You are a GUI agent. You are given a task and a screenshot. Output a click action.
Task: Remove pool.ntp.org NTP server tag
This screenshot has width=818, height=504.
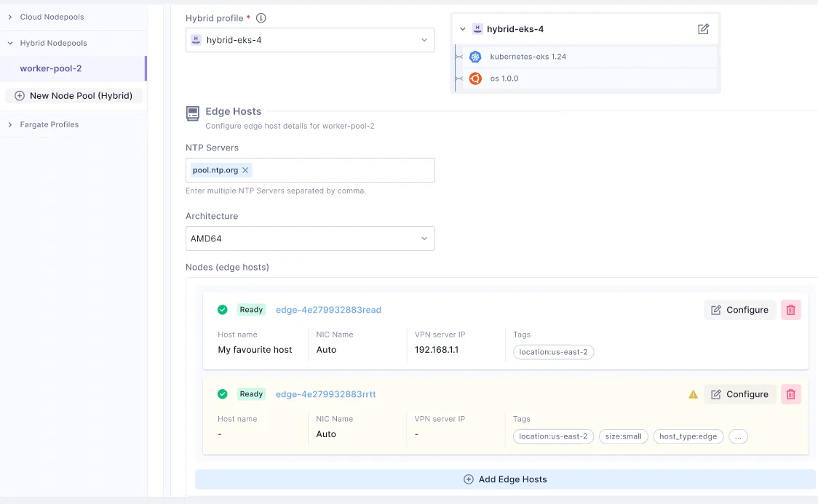click(x=245, y=170)
